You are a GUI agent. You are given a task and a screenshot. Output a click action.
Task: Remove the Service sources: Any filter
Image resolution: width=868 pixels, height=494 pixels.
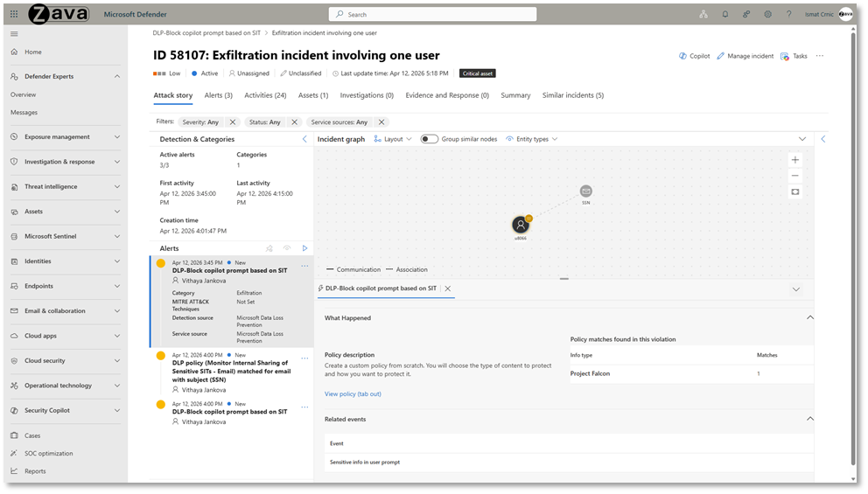pyautogui.click(x=381, y=122)
